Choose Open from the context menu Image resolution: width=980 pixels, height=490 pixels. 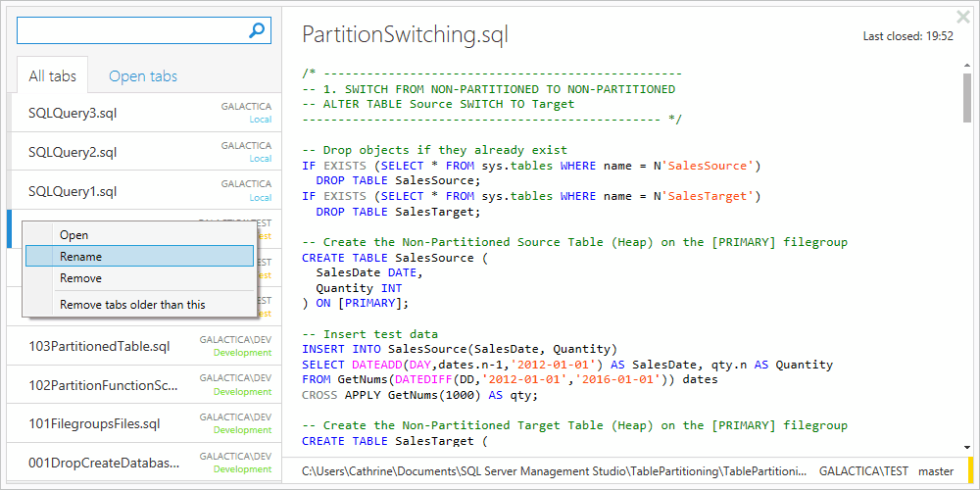[74, 235]
